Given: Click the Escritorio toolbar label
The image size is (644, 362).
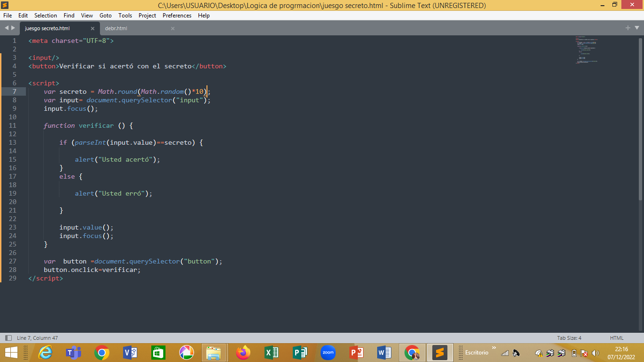Looking at the screenshot, I should [x=477, y=353].
